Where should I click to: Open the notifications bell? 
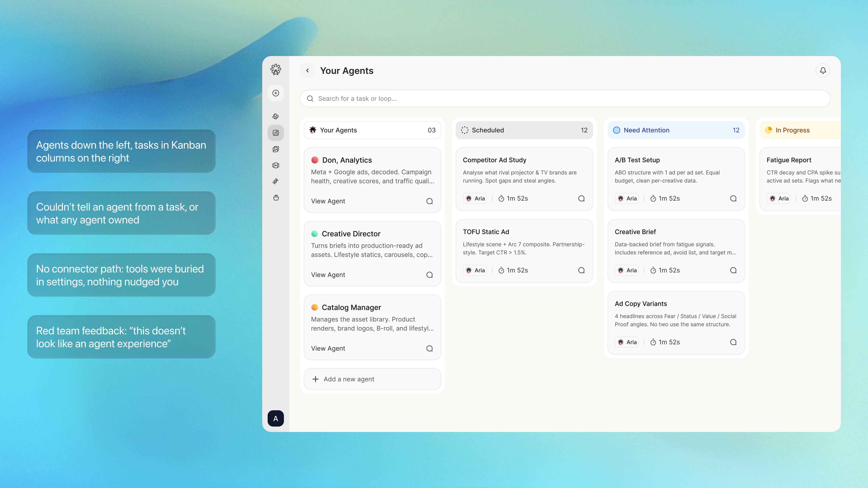click(x=823, y=70)
